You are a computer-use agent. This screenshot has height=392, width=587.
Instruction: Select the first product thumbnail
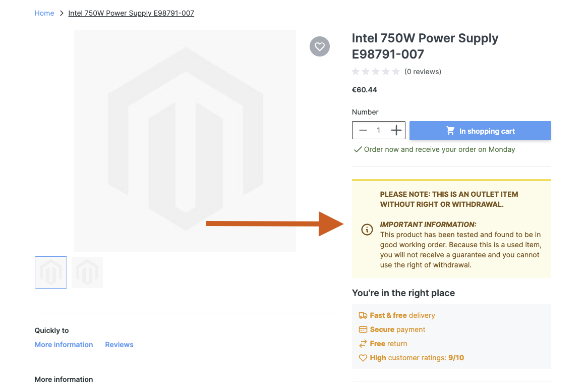51,272
